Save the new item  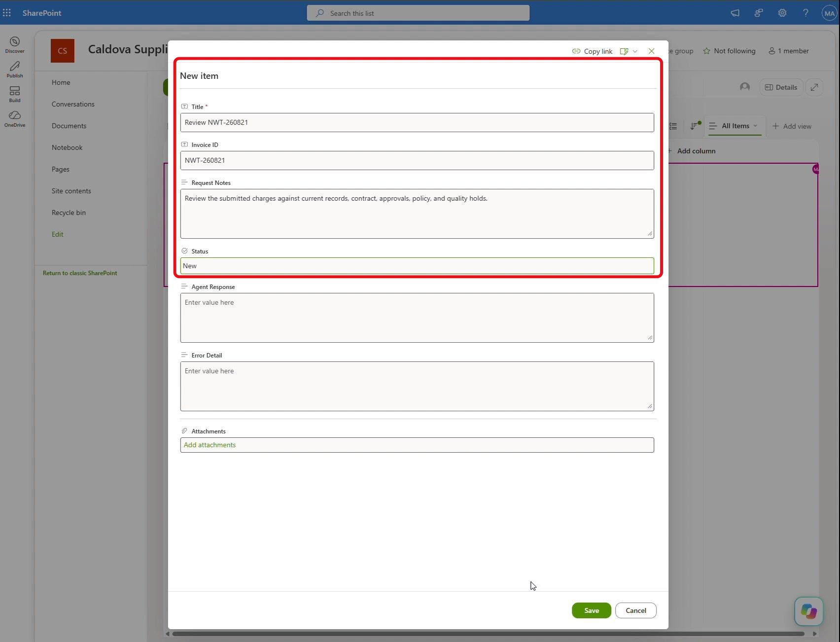click(591, 610)
